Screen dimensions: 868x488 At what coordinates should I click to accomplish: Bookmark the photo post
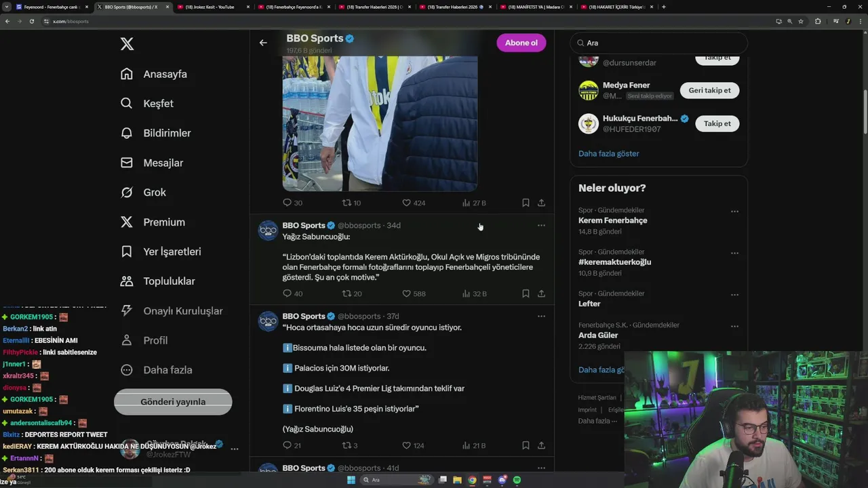[x=526, y=203]
